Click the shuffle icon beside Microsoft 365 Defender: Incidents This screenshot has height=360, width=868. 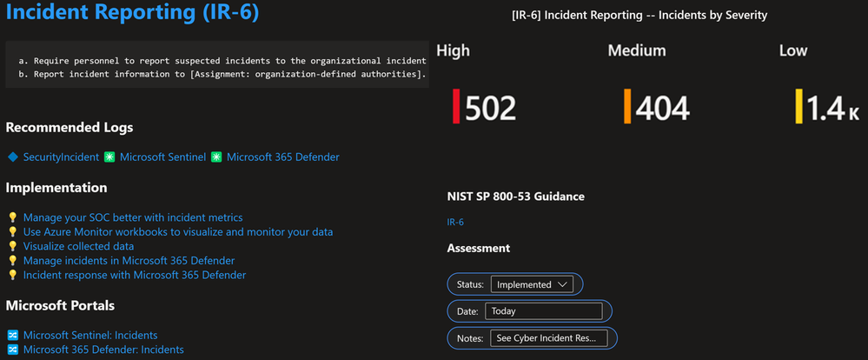pyautogui.click(x=13, y=350)
